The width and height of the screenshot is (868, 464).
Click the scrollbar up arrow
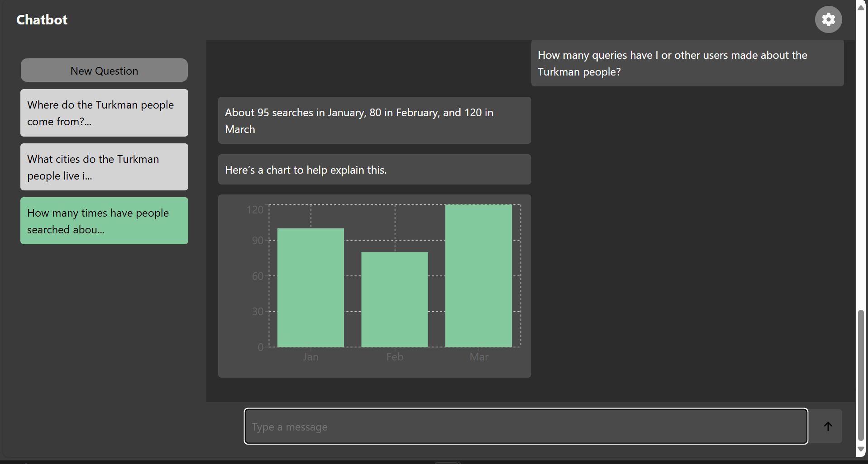[861, 8]
